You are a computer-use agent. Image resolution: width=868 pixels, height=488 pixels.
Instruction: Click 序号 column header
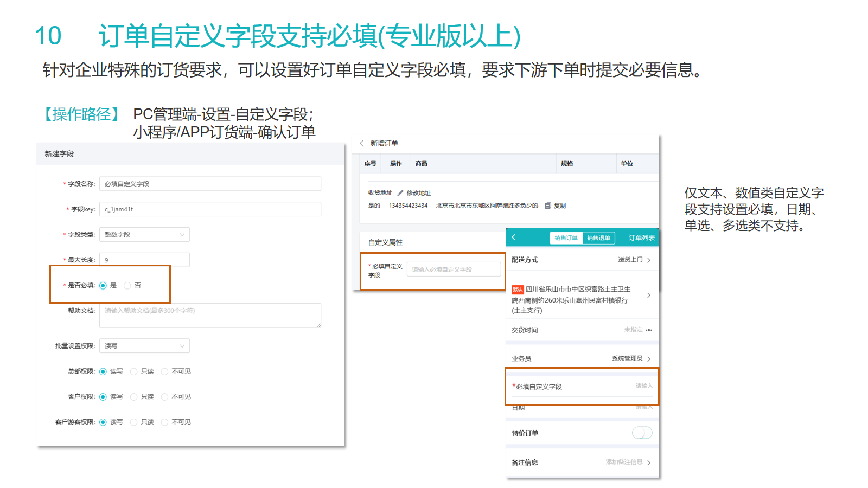pos(371,164)
